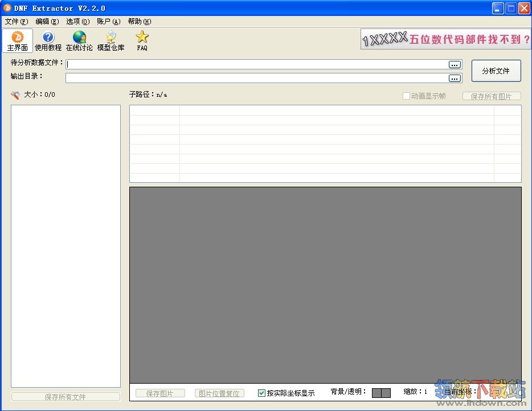532x411 pixels.
Task: Open the 使用教程 tutorial icon
Action: [x=48, y=40]
